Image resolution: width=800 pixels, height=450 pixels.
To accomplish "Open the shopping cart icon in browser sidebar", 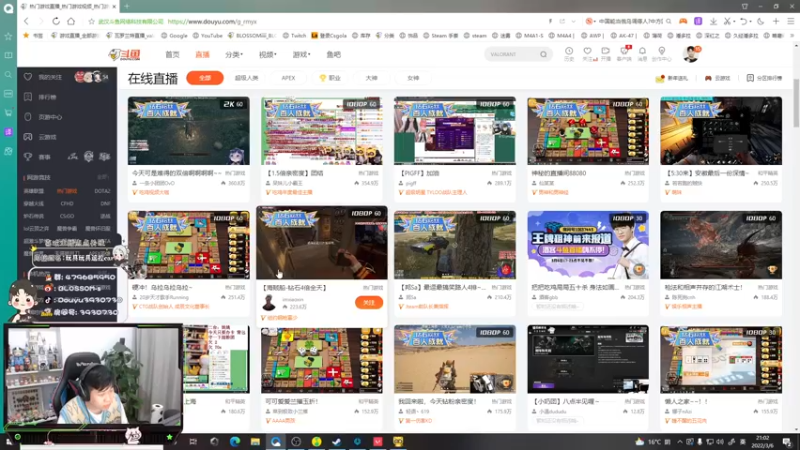I will (8, 113).
